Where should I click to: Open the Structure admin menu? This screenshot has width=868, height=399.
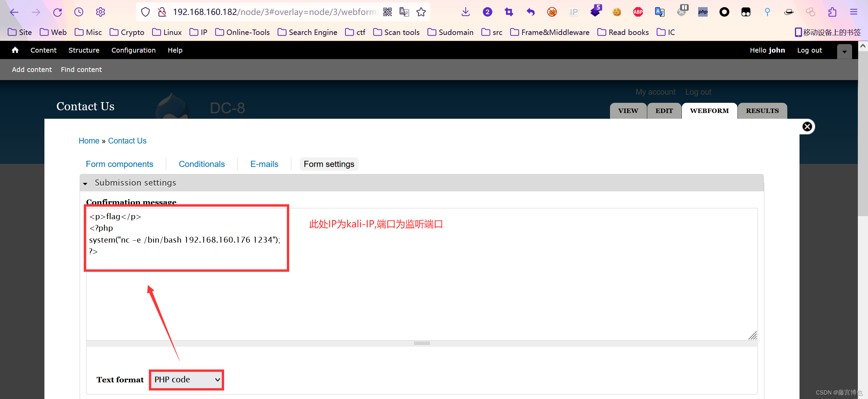coord(84,50)
